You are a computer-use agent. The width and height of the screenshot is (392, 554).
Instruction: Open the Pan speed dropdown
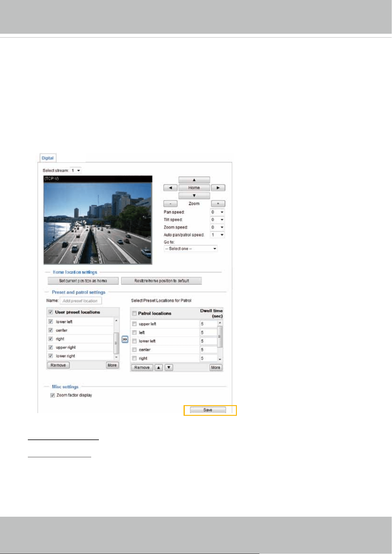(217, 212)
